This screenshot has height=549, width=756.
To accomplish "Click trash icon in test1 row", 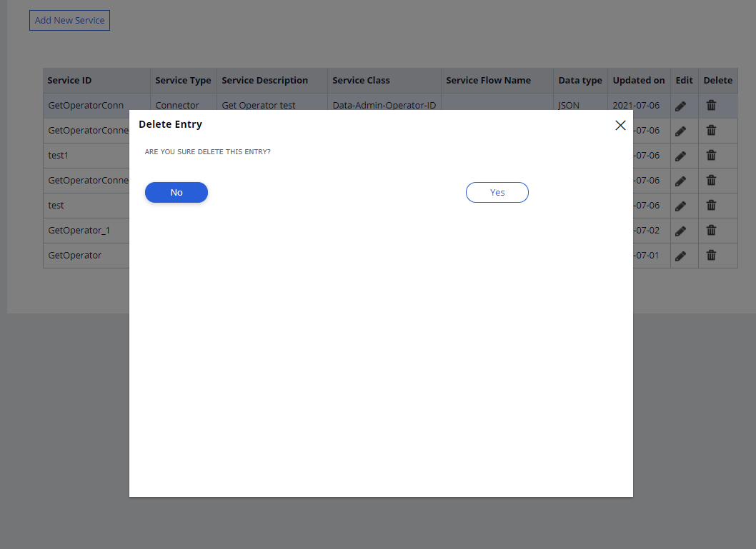I will [x=711, y=155].
